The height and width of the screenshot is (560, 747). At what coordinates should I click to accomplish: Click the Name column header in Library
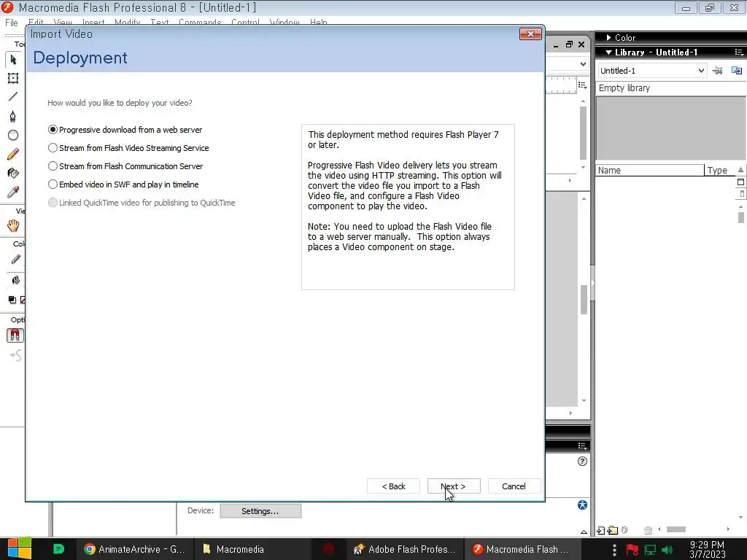click(649, 170)
